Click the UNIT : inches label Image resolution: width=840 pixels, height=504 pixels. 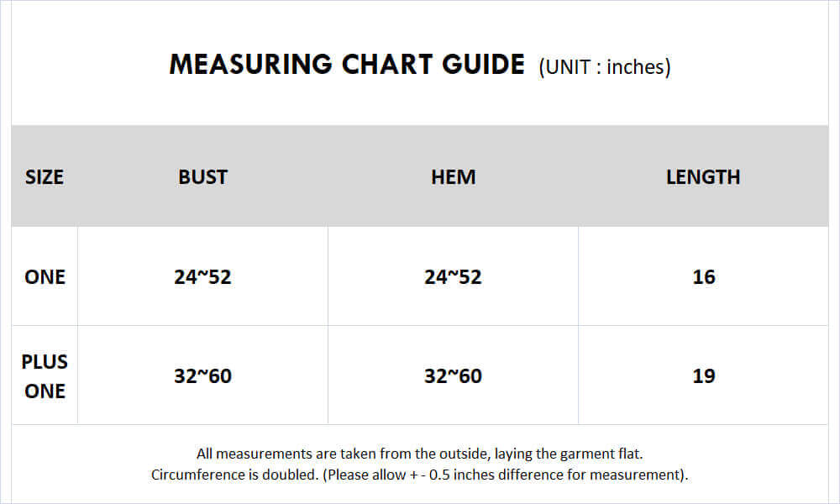click(605, 67)
